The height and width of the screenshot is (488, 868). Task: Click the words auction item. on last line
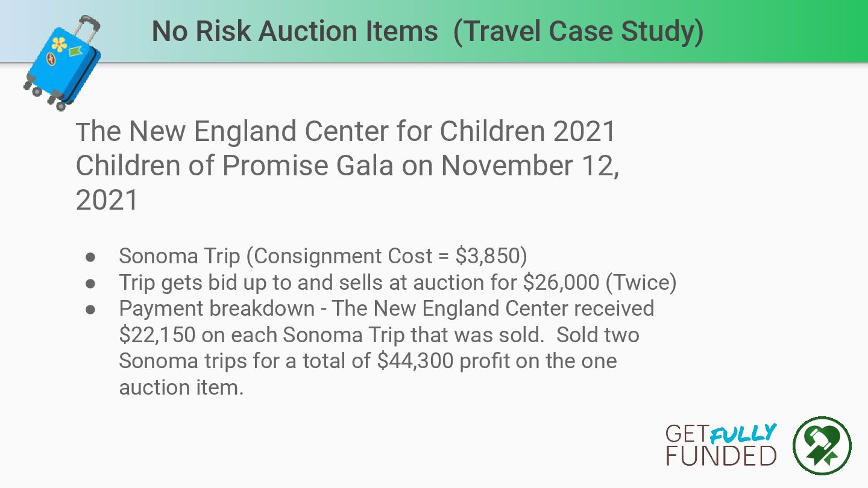coord(181,387)
